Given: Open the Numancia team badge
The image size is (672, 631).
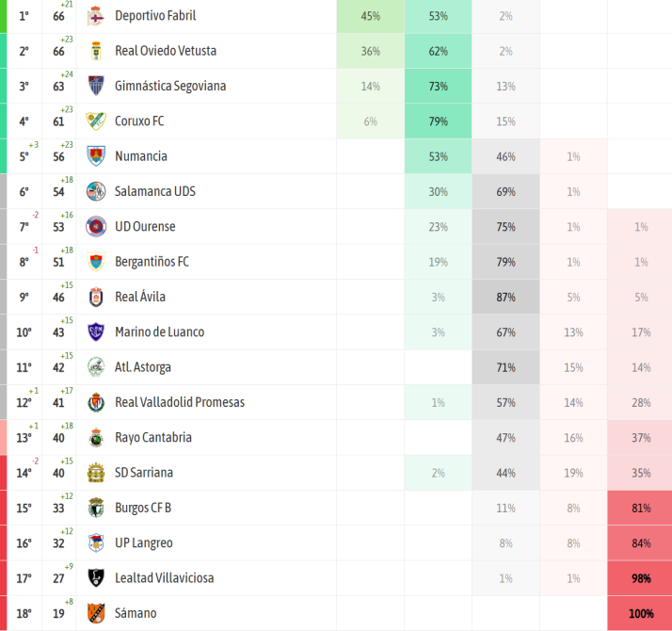Looking at the screenshot, I should [x=95, y=156].
